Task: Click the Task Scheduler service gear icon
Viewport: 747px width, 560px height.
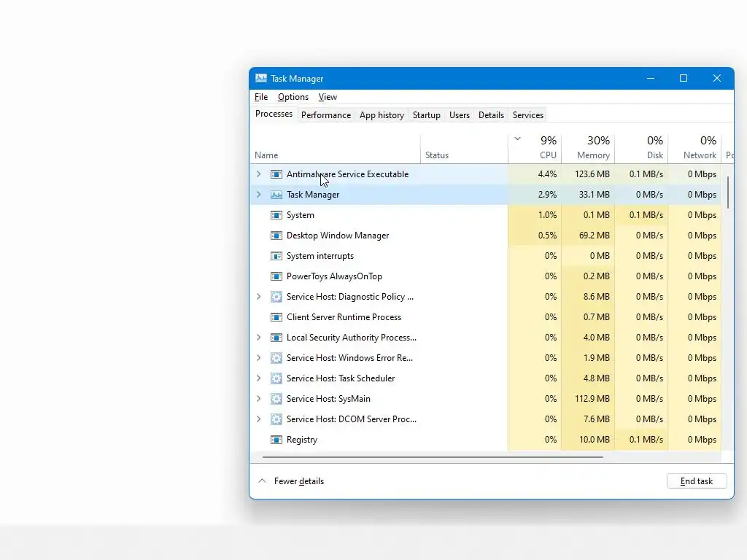Action: point(276,378)
